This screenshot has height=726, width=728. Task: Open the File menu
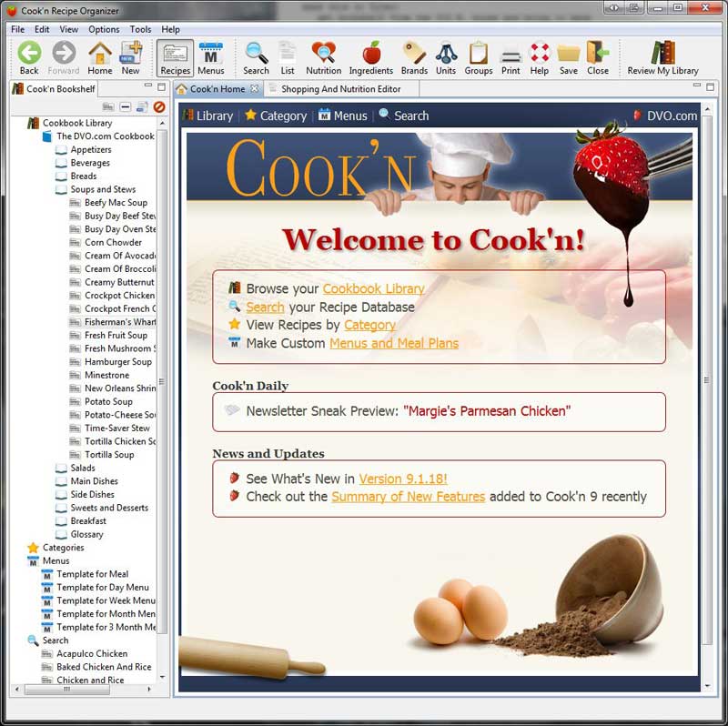tap(17, 29)
